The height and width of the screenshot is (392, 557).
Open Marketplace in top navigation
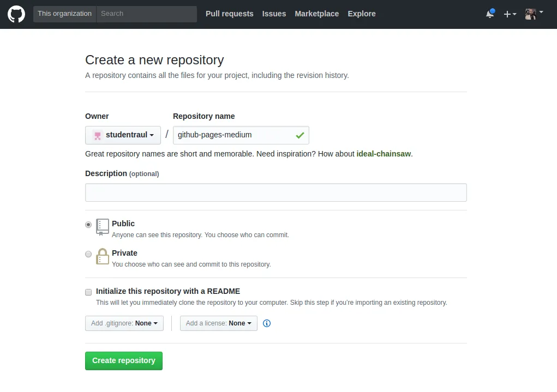coord(317,14)
